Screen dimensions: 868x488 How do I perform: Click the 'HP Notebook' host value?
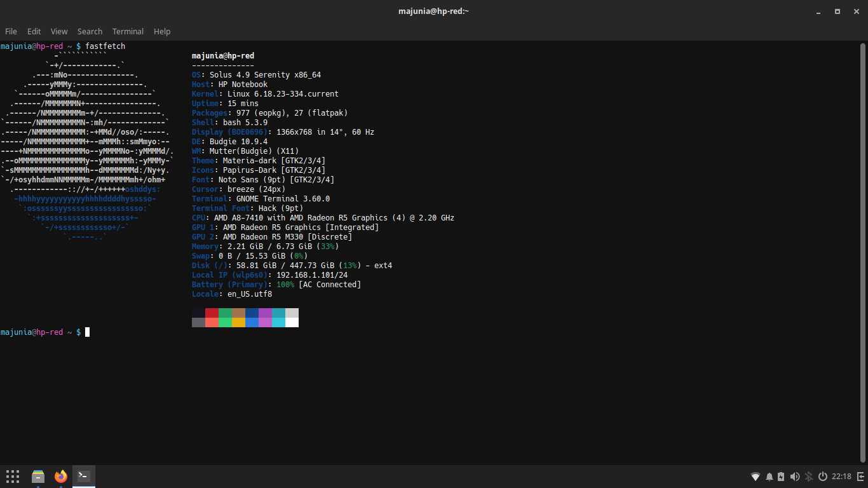coord(243,85)
